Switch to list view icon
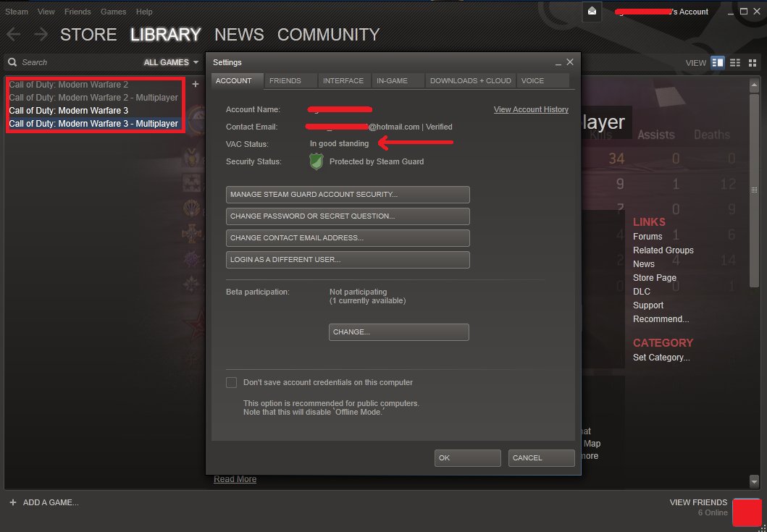 pos(735,62)
